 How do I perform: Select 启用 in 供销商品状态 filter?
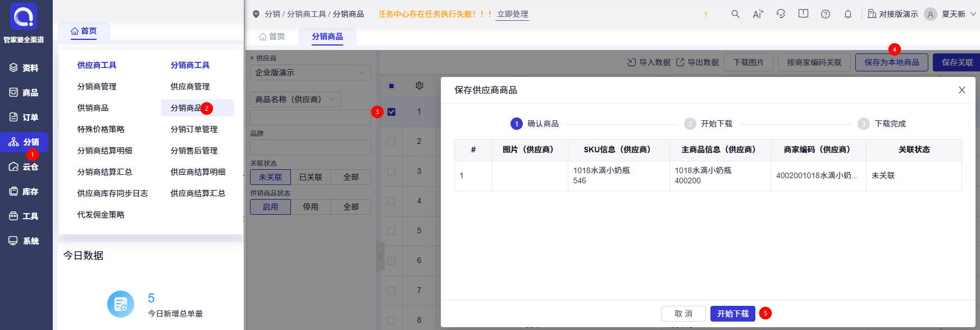click(x=270, y=207)
